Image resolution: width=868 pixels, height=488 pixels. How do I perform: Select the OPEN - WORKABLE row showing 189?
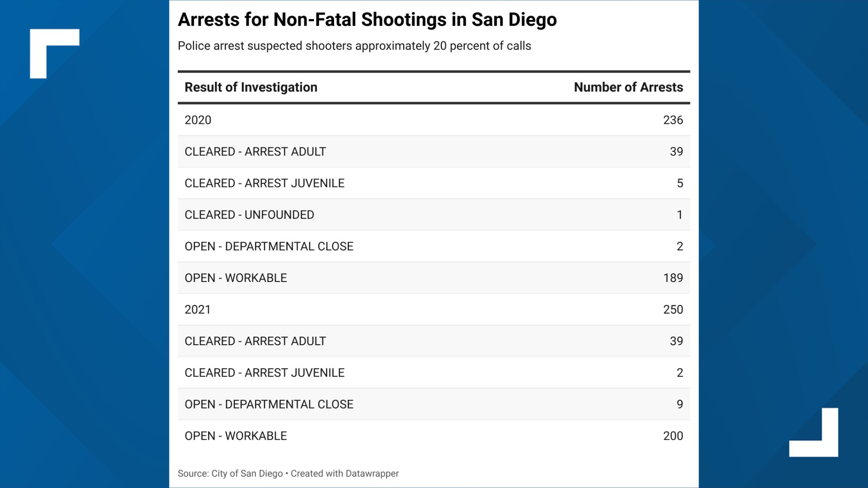434,278
